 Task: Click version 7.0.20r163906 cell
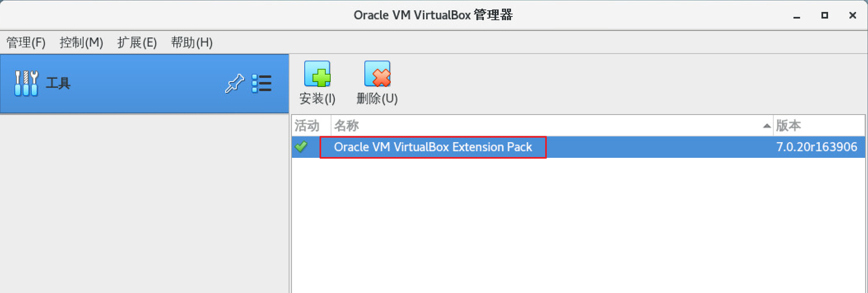coord(817,147)
